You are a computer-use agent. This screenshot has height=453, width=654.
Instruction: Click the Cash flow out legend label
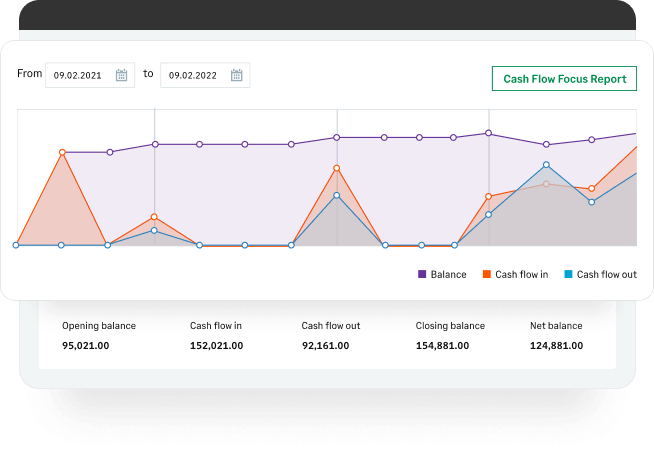click(x=606, y=274)
